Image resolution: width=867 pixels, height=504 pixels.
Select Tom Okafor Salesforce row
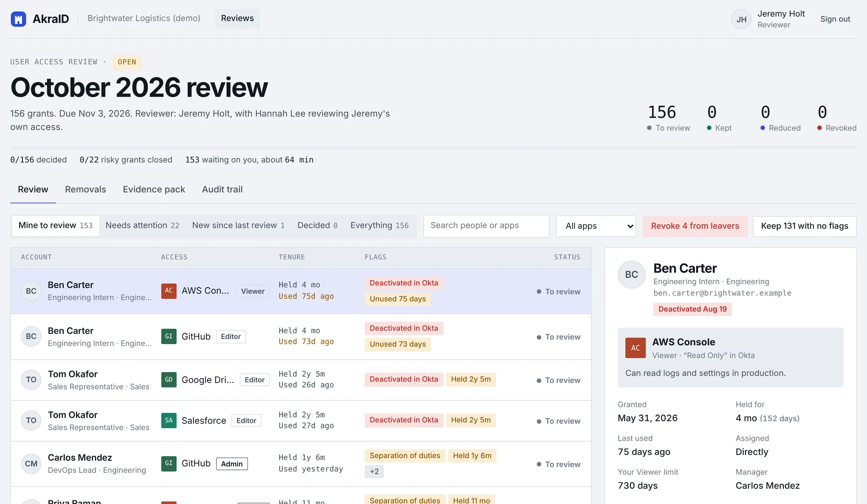pos(301,421)
